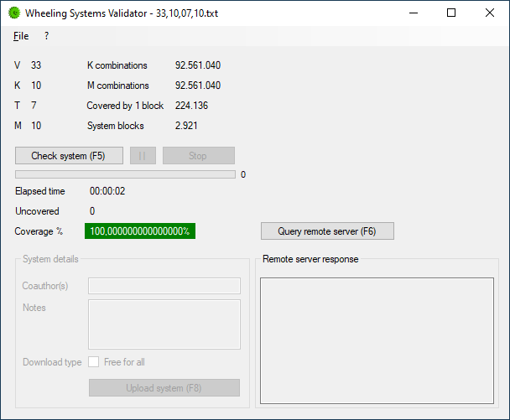510x420 pixels.
Task: Click the V value 33
Action: (36, 65)
